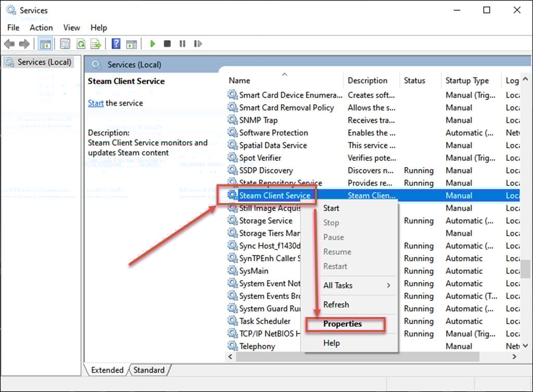Sort by the Name column header

[284, 81]
